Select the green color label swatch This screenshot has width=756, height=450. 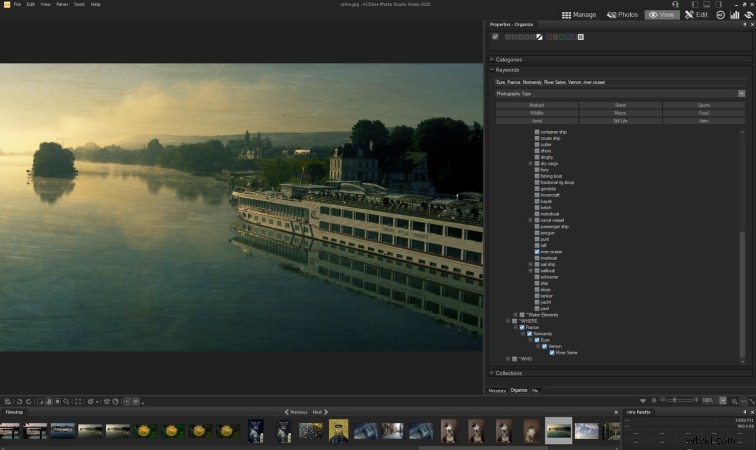(562, 37)
